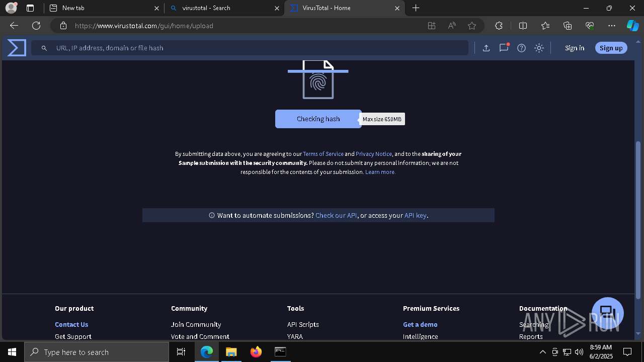644x362 pixels.
Task: Click the fingerprint file icon
Action: pyautogui.click(x=318, y=79)
